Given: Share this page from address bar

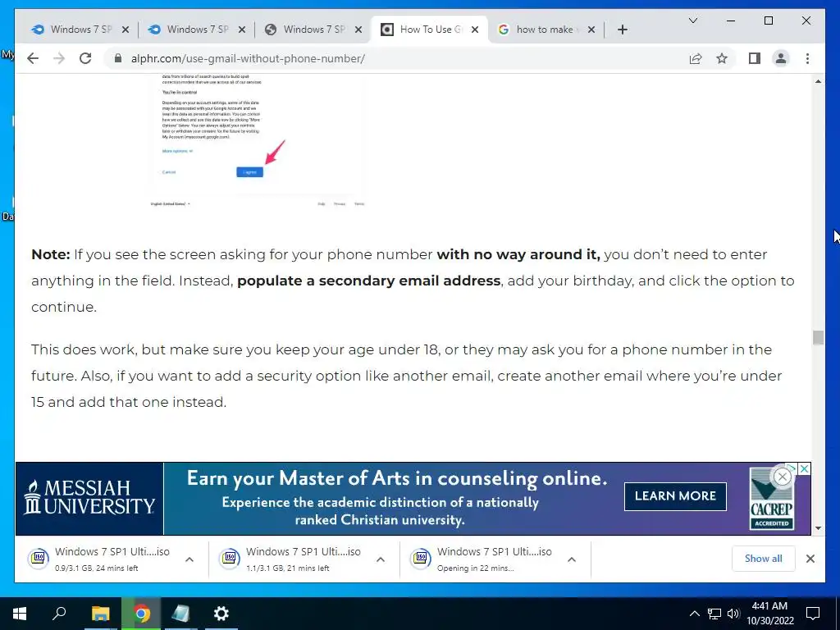Looking at the screenshot, I should (696, 58).
